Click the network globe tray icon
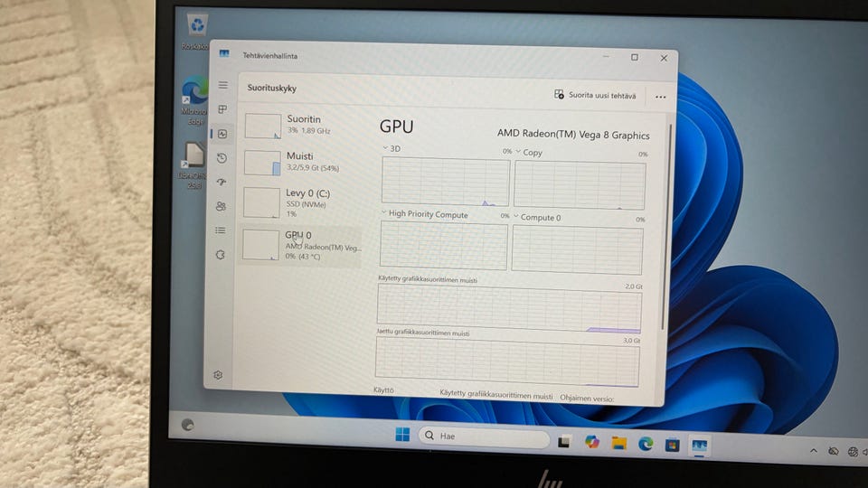Viewport: 868px width, 488px height. pyautogui.click(x=853, y=452)
